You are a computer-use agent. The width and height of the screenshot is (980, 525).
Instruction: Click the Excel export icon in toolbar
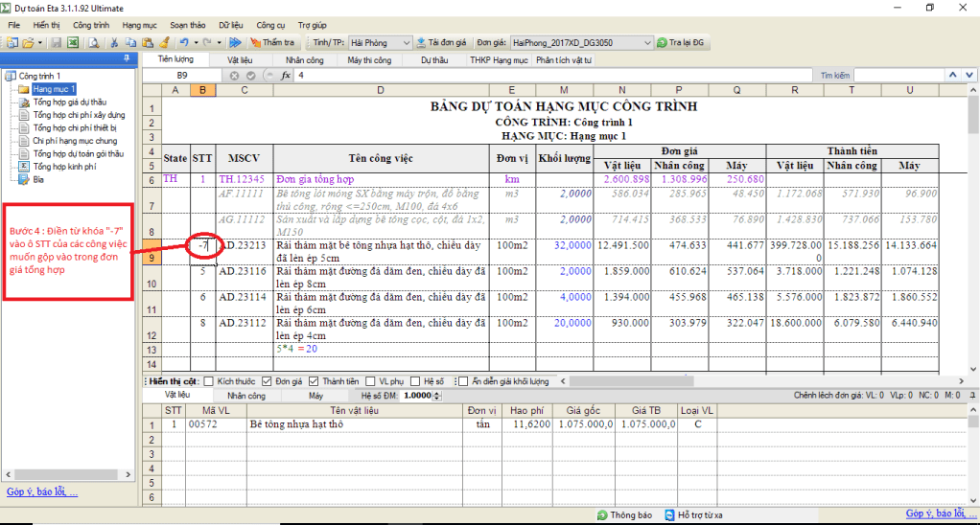coord(73,43)
